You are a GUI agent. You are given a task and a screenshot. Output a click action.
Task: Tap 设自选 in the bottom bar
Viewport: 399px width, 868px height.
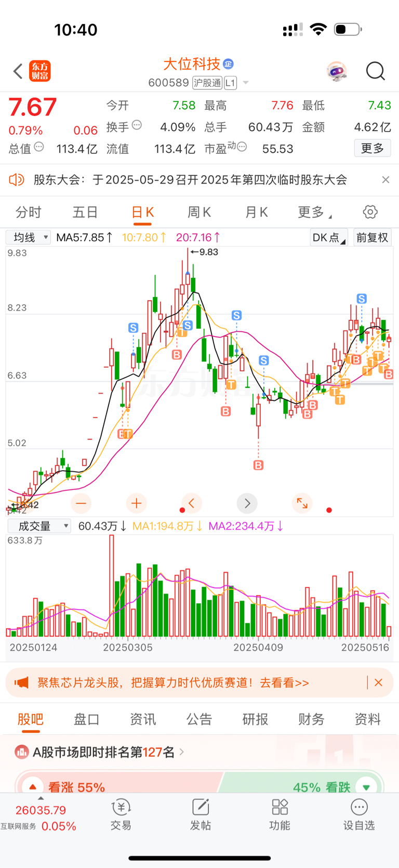(x=359, y=815)
